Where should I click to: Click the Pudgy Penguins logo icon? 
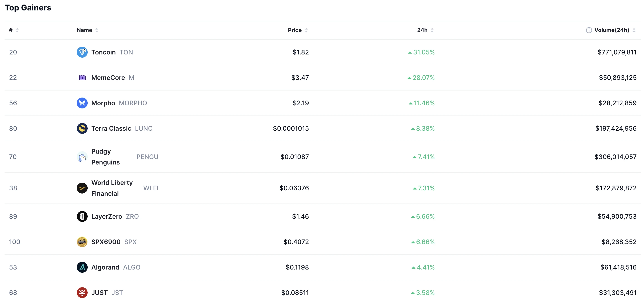click(x=82, y=157)
